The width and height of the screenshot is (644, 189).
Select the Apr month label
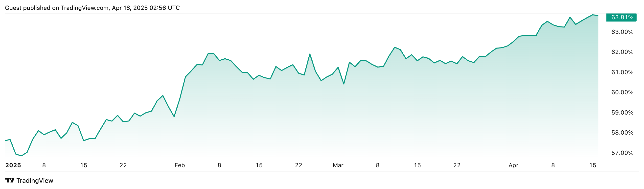[513, 165]
